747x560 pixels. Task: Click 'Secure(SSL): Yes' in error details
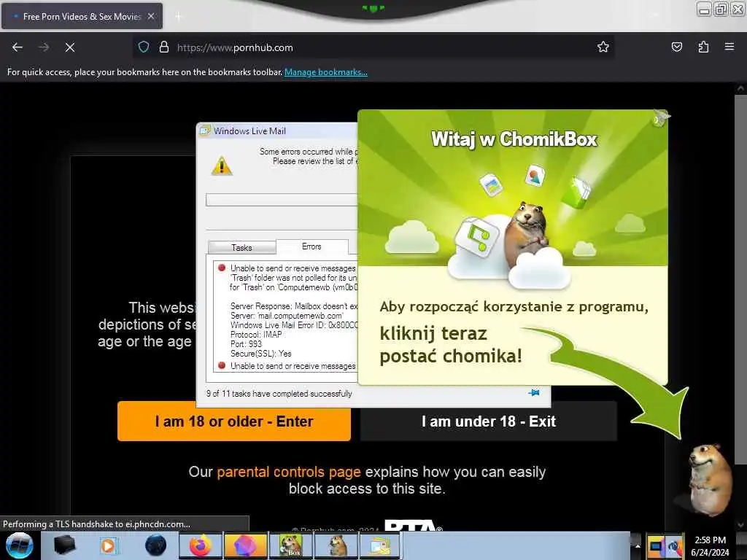(x=261, y=354)
